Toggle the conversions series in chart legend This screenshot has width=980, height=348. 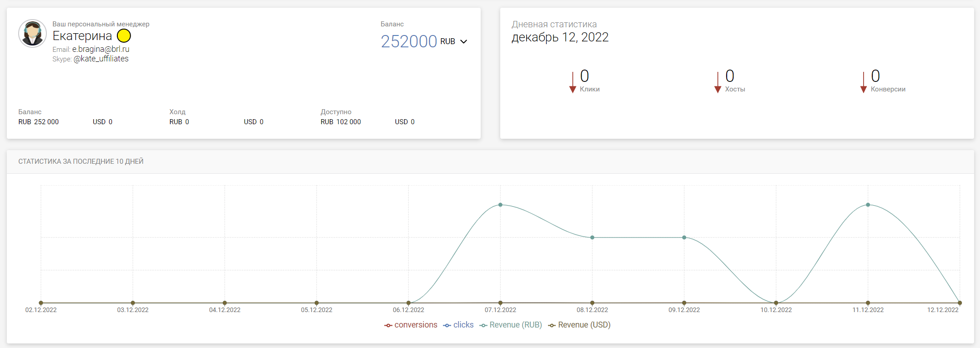pos(411,325)
